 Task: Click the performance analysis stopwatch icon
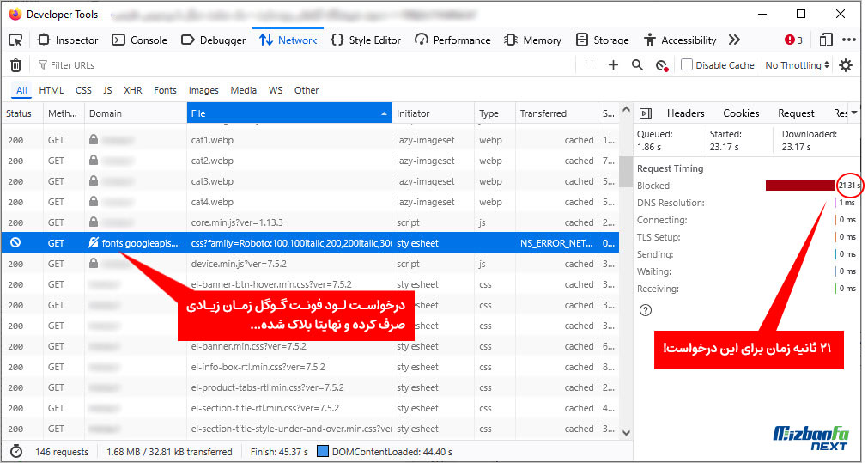coord(16,451)
